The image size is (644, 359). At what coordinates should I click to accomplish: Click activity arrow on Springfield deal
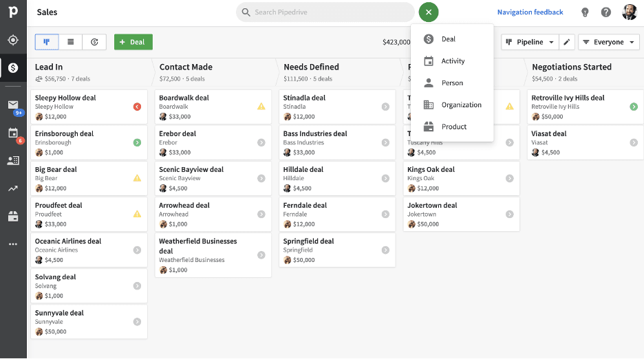point(385,250)
